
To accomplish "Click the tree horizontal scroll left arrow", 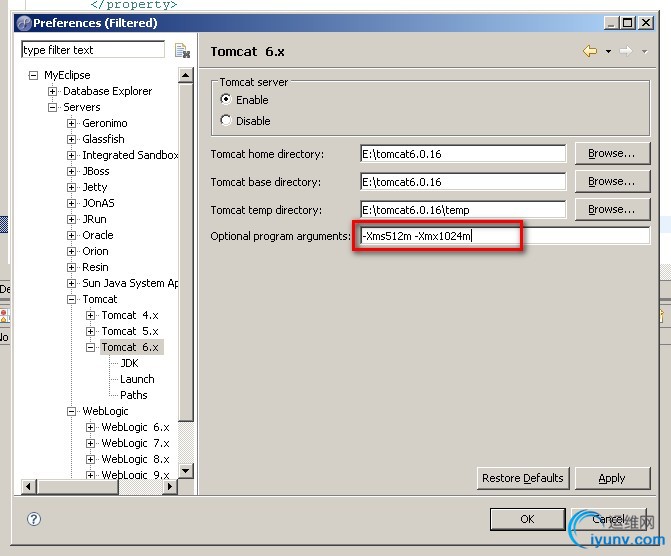I will click(x=29, y=487).
